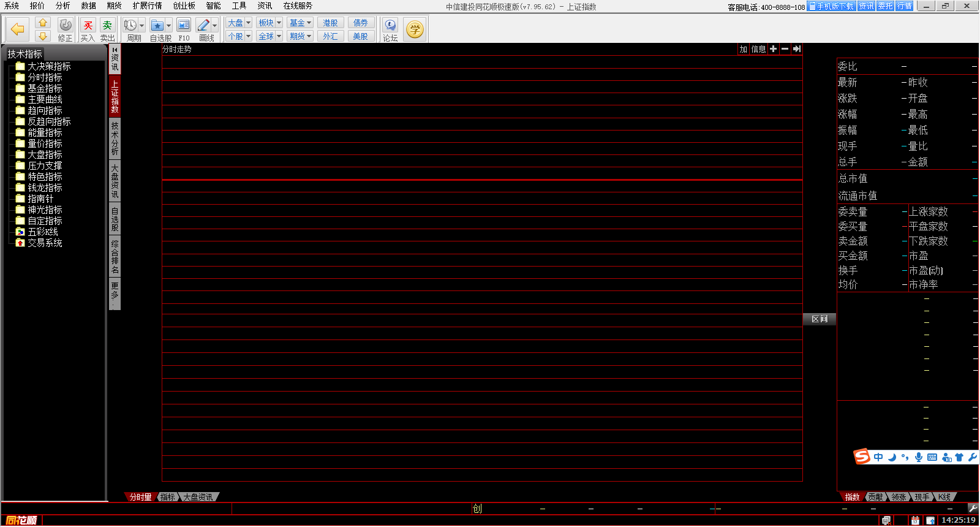This screenshot has width=980, height=527.
Task: Select the 画线 pencil drawing tool
Action: coord(203,25)
